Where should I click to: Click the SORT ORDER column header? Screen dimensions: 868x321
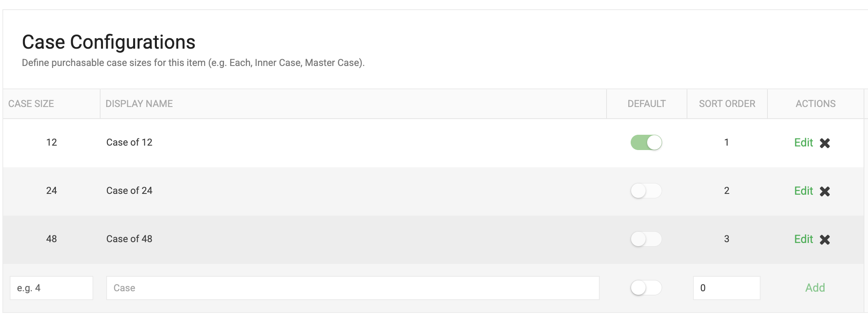726,103
